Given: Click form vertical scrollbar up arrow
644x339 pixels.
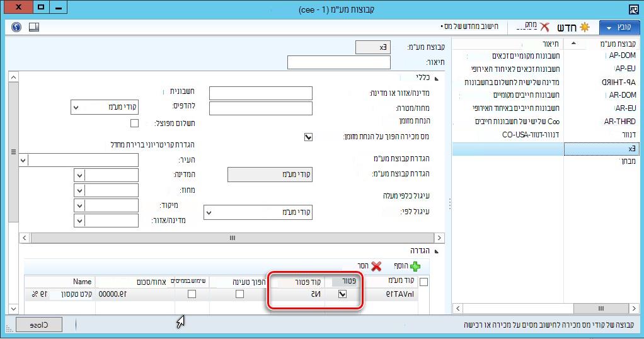Looking at the screenshot, I should [x=14, y=77].
